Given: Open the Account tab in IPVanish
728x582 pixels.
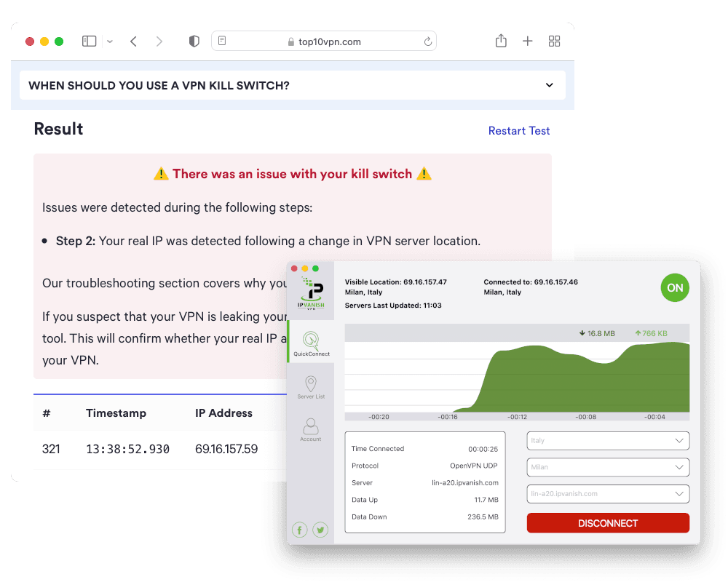Looking at the screenshot, I should point(311,429).
